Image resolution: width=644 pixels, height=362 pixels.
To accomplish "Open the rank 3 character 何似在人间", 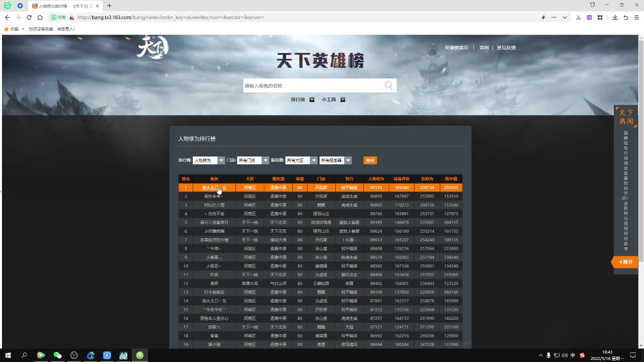I will (214, 205).
